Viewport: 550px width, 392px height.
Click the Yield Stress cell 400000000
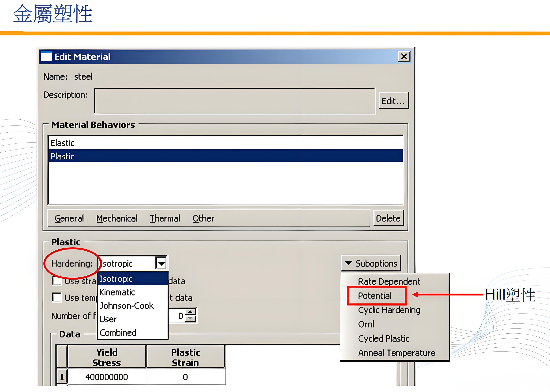pyautogui.click(x=106, y=377)
